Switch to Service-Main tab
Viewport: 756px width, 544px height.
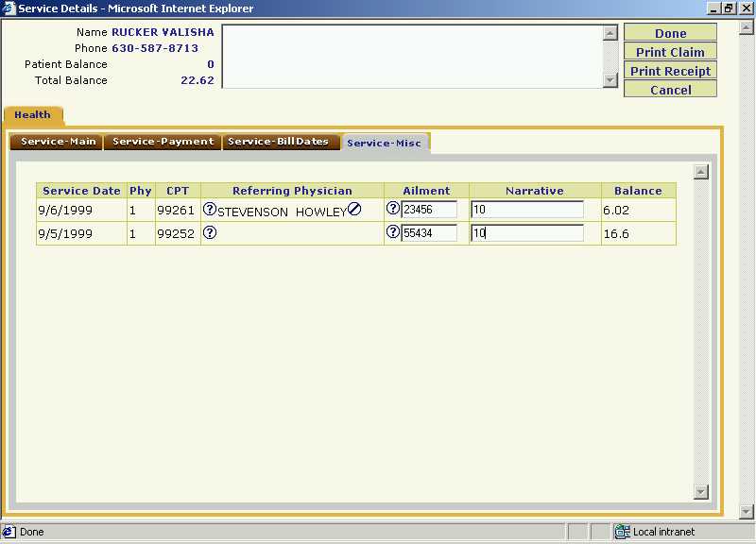click(58, 142)
